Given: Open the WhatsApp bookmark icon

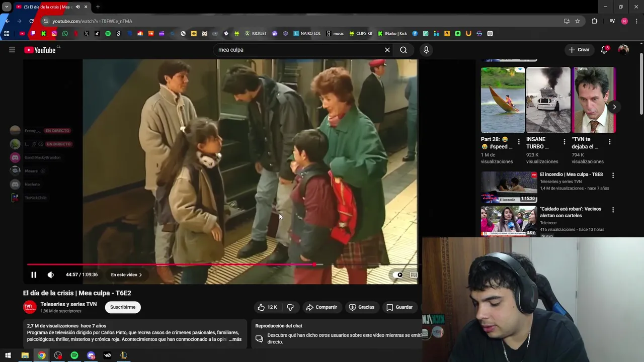Looking at the screenshot, I should point(65,34).
